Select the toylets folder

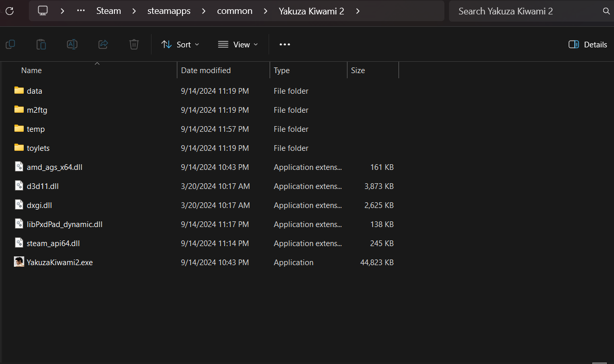(x=38, y=148)
